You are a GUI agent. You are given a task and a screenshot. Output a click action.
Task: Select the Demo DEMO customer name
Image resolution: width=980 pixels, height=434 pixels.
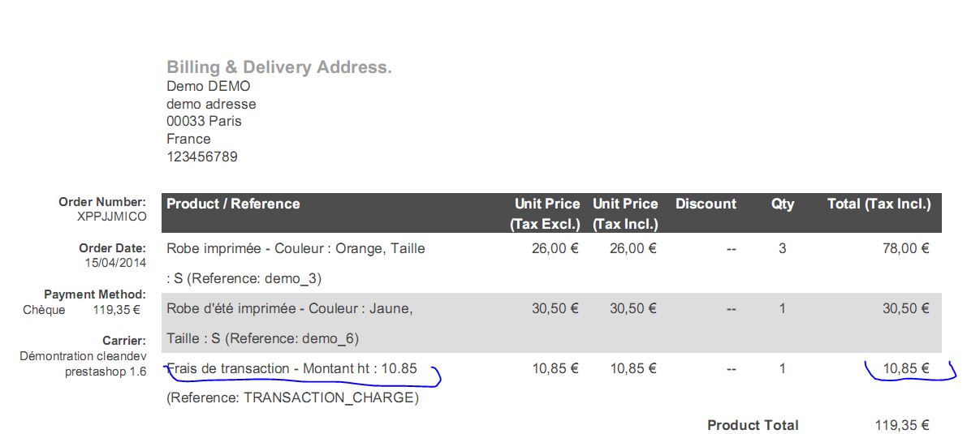click(x=209, y=86)
